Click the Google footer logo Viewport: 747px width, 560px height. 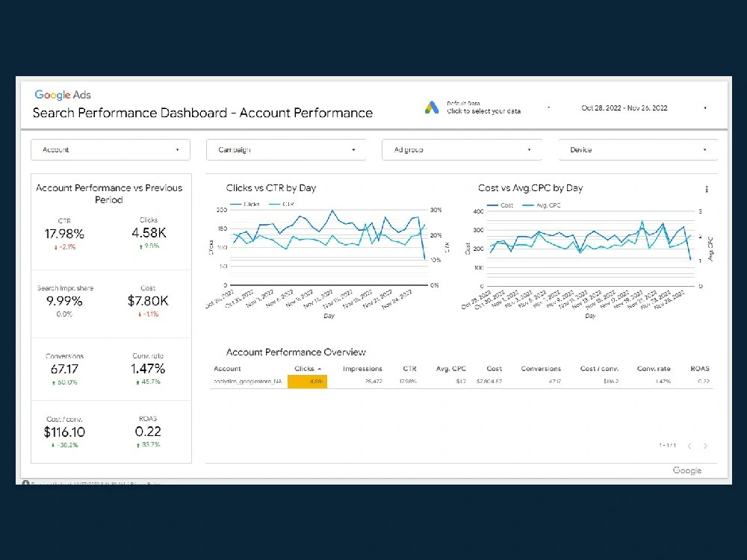coord(687,470)
